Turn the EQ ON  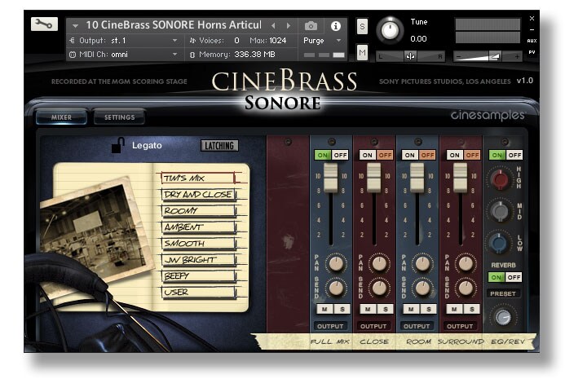497,155
